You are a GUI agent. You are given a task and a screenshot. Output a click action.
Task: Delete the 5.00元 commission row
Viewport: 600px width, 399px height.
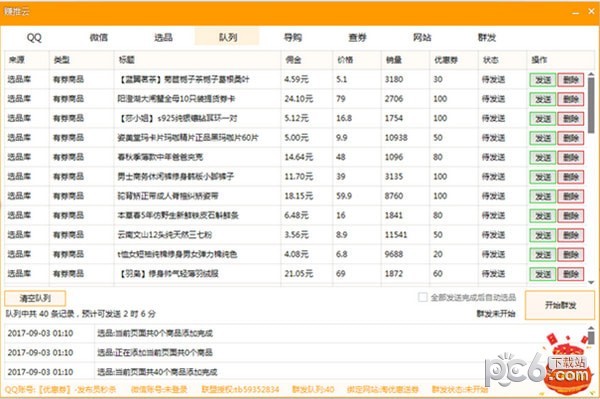pyautogui.click(x=571, y=138)
